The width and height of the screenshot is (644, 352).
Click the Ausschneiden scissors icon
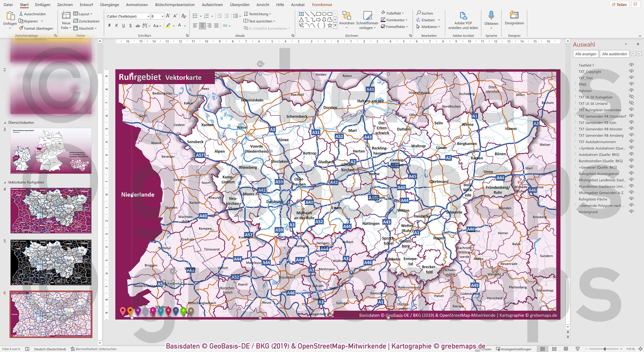[x=21, y=13]
